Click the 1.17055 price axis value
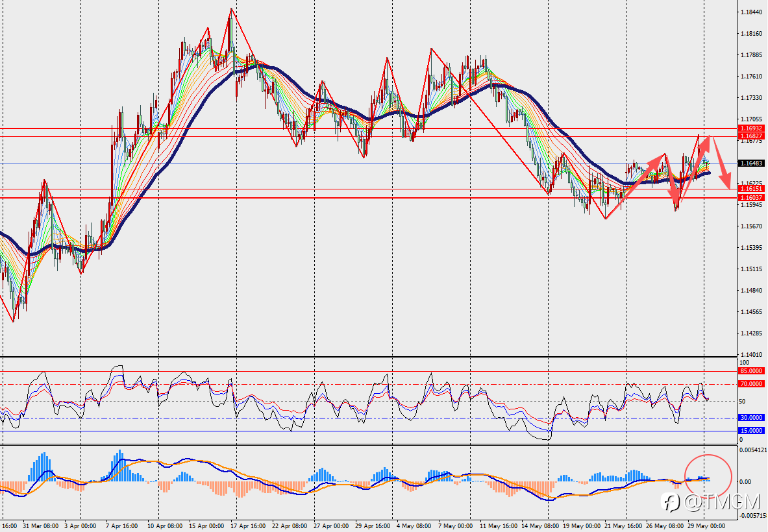This screenshot has width=768, height=532. [752, 119]
